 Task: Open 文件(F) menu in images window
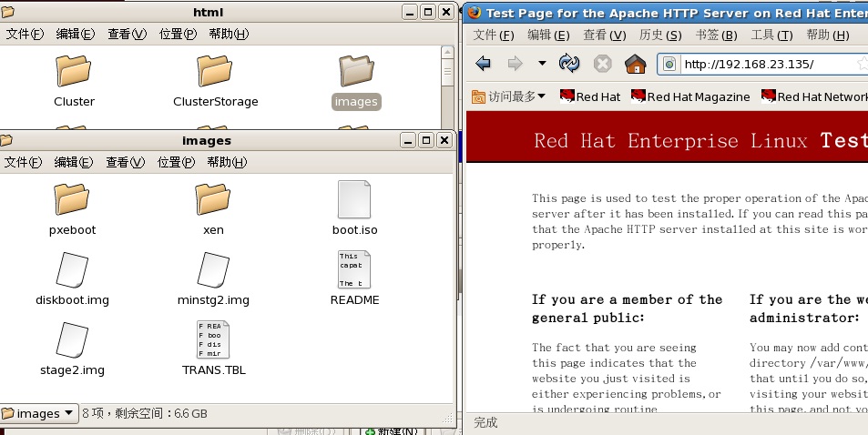tap(23, 162)
